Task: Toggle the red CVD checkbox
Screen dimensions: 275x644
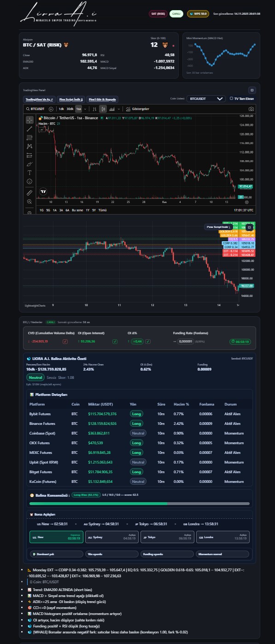Action: point(65,342)
